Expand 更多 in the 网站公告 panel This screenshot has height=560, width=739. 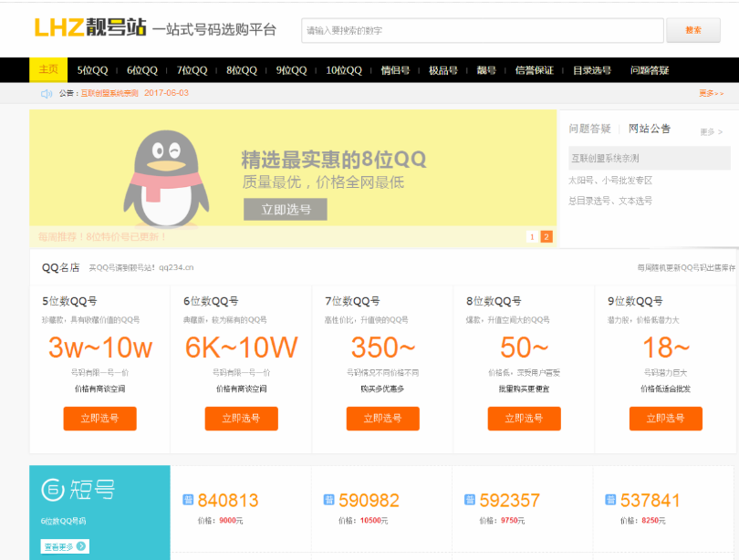[711, 132]
